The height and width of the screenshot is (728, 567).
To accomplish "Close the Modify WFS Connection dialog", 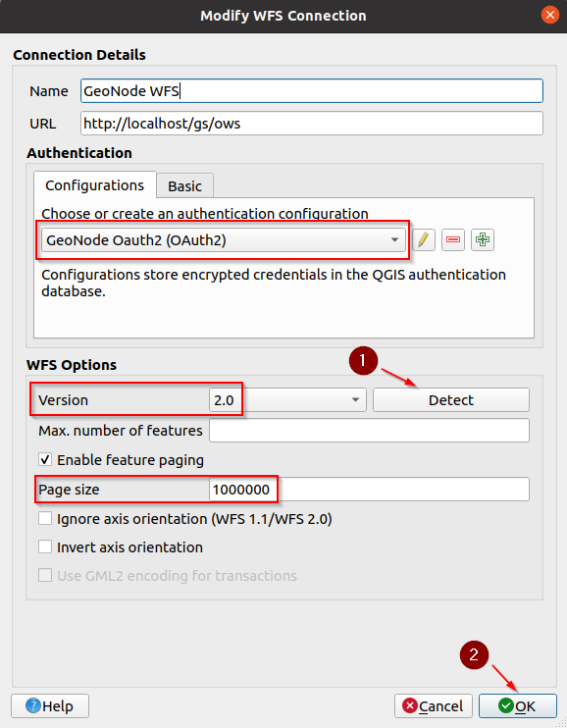I will coord(549,16).
